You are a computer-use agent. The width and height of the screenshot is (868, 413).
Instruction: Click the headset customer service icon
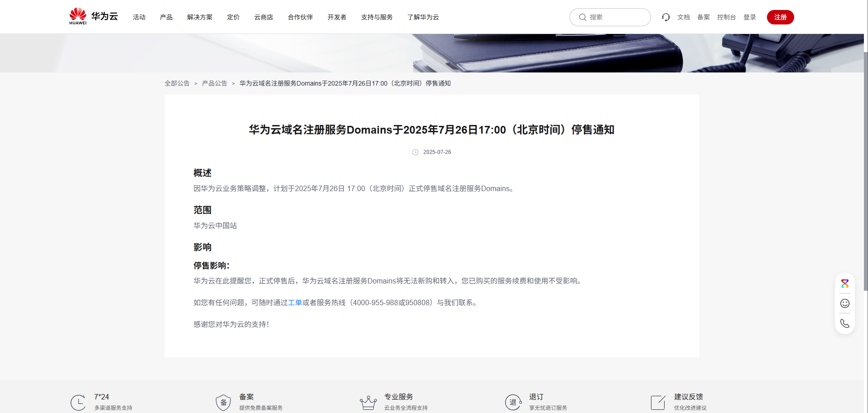click(x=665, y=17)
